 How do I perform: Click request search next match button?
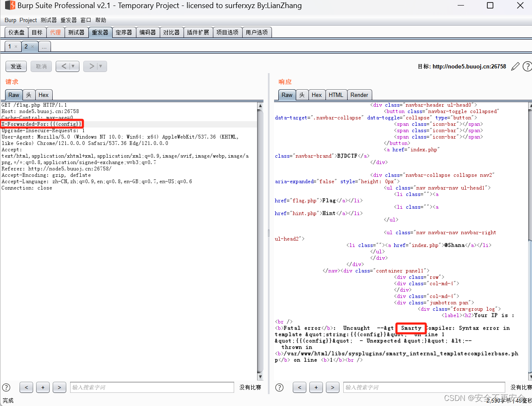(59, 387)
